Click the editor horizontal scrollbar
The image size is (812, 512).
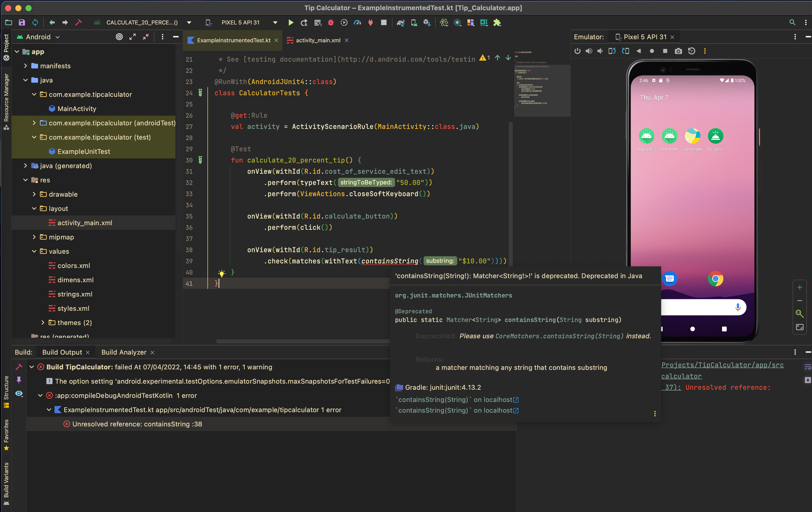(303, 341)
